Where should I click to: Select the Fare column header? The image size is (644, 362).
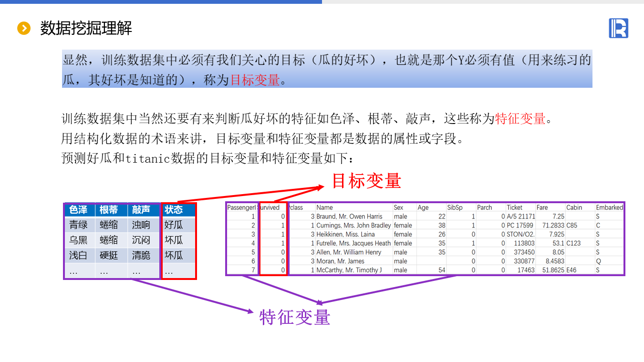tap(542, 207)
